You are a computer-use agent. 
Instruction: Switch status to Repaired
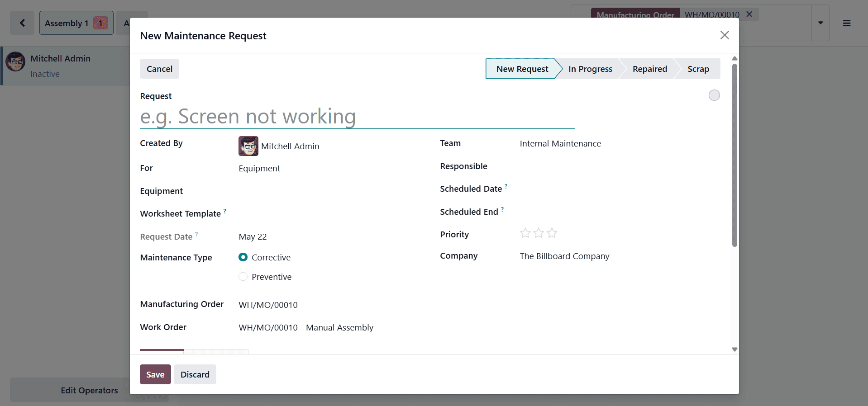coord(649,69)
